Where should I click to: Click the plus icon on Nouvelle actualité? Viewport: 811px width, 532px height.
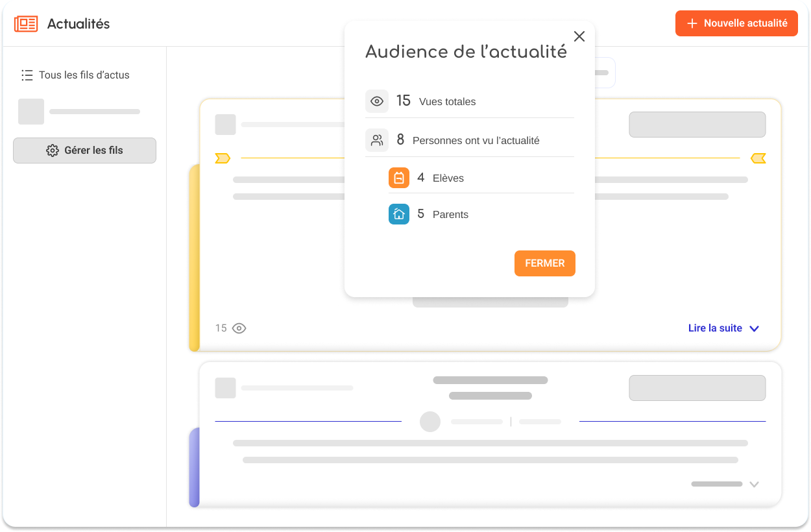[x=692, y=23]
